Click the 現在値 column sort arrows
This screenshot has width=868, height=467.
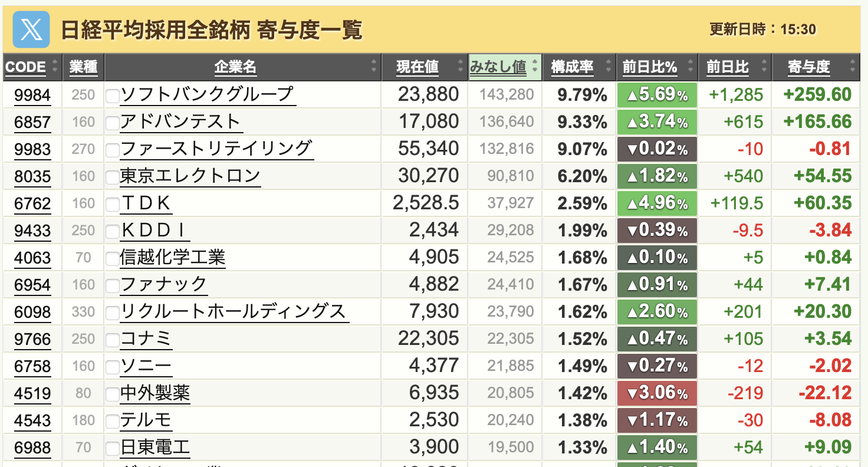460,67
